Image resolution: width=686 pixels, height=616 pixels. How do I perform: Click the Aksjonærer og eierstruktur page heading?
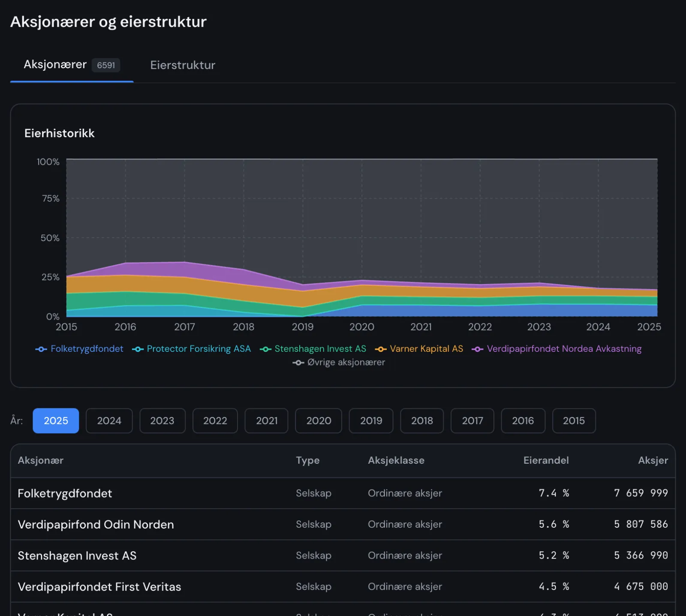click(x=108, y=22)
